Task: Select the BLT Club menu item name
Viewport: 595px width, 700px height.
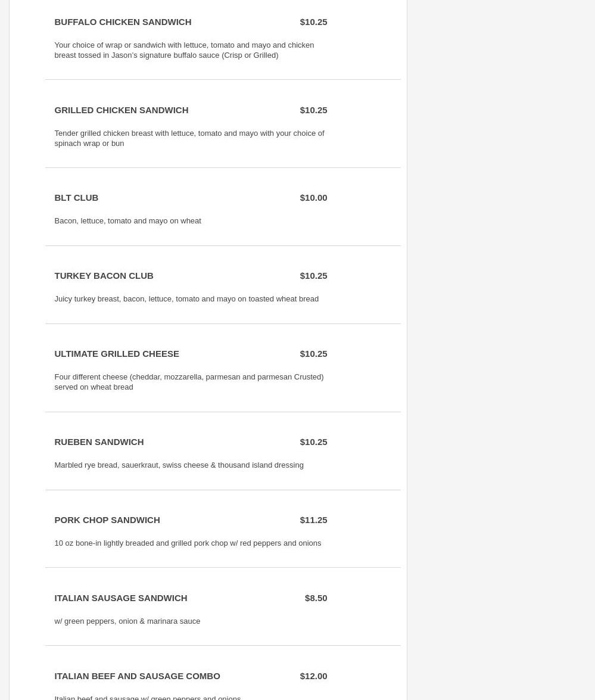Action: pos(76,198)
